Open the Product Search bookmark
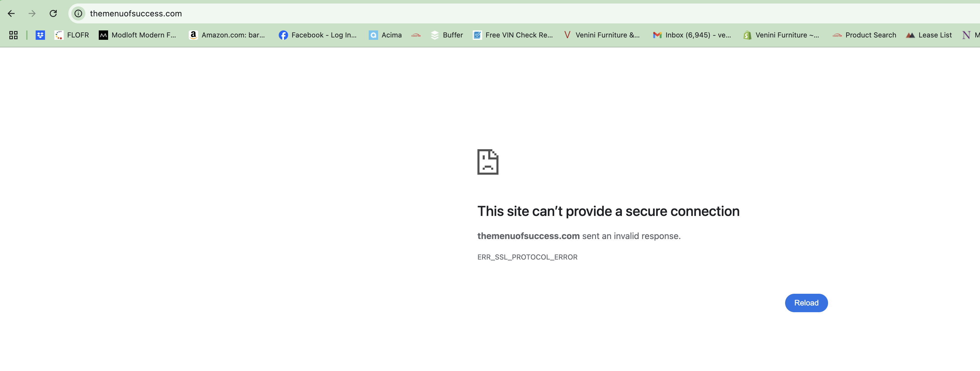This screenshot has width=980, height=371. pos(864,35)
